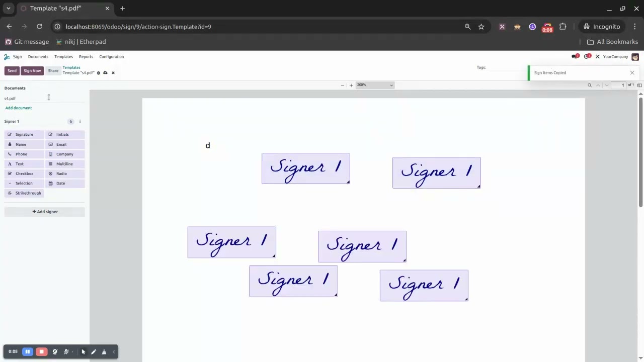This screenshot has height=362, width=644.
Task: Open the microphone options small arrow
Action: tap(73, 352)
